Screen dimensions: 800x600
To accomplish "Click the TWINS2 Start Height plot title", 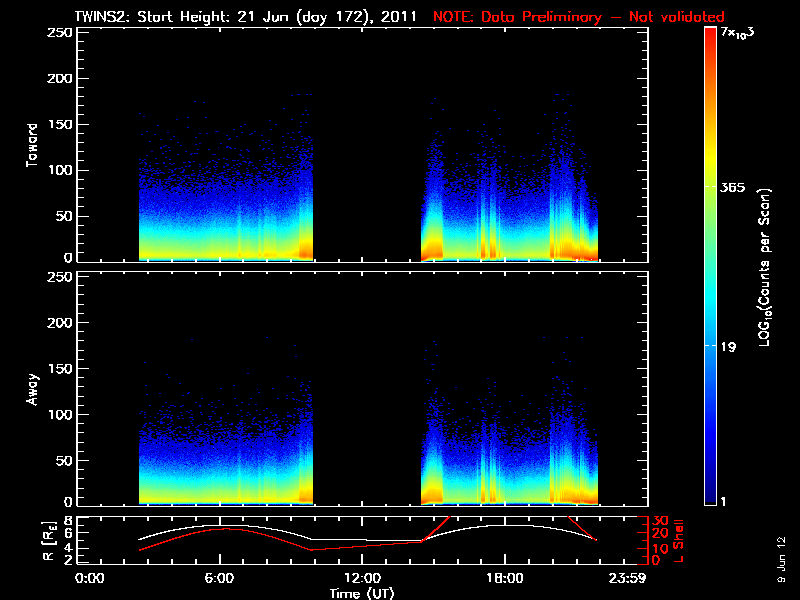I will pos(249,16).
